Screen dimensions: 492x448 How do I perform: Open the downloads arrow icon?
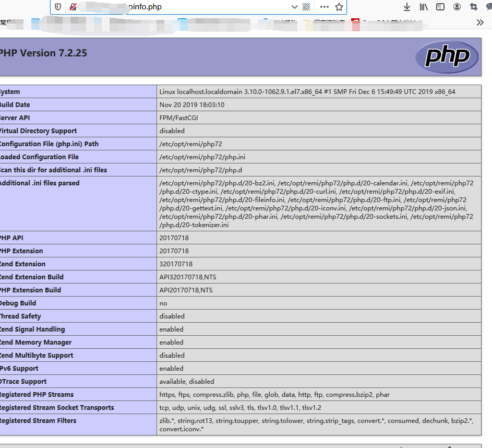pyautogui.click(x=406, y=7)
